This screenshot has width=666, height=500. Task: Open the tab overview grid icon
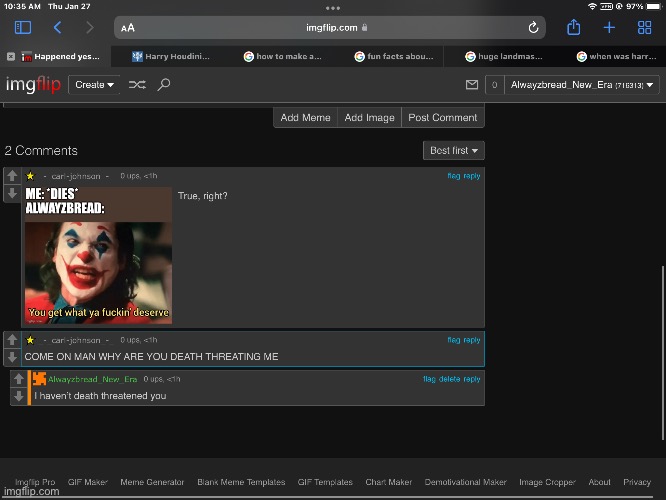[x=645, y=28]
